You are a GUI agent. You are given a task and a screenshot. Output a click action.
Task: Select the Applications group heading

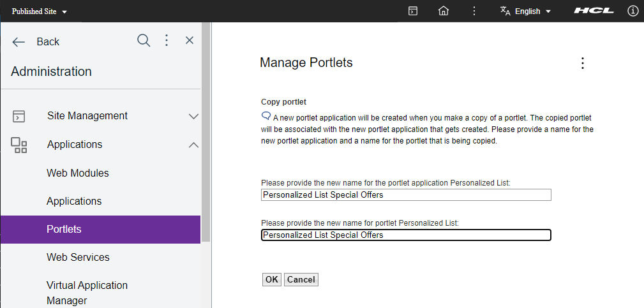click(x=75, y=144)
